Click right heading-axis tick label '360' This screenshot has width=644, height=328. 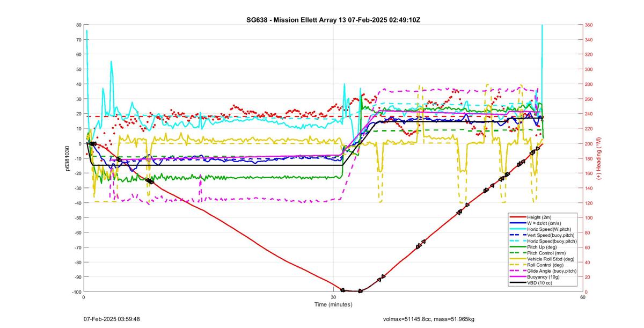[589, 25]
